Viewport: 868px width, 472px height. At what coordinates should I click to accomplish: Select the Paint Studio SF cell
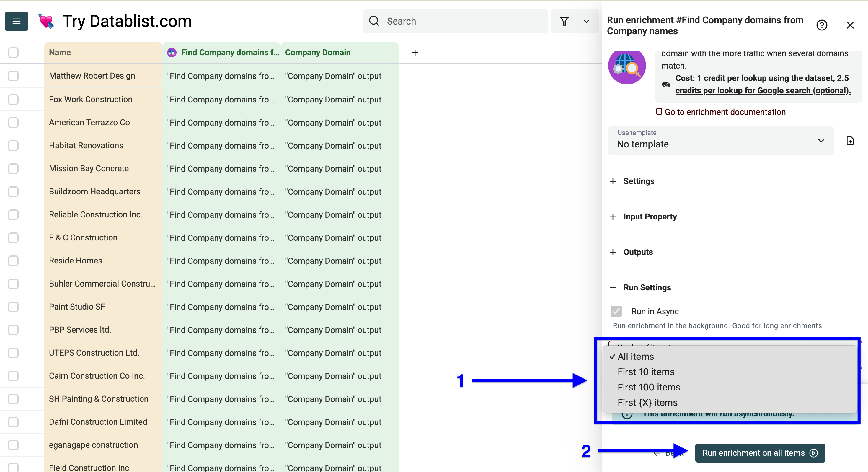(103, 307)
